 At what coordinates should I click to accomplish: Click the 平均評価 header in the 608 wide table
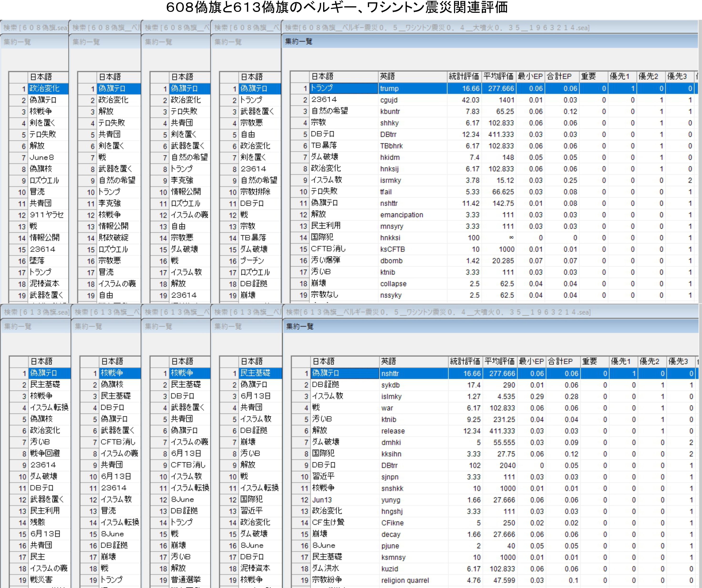click(498, 77)
